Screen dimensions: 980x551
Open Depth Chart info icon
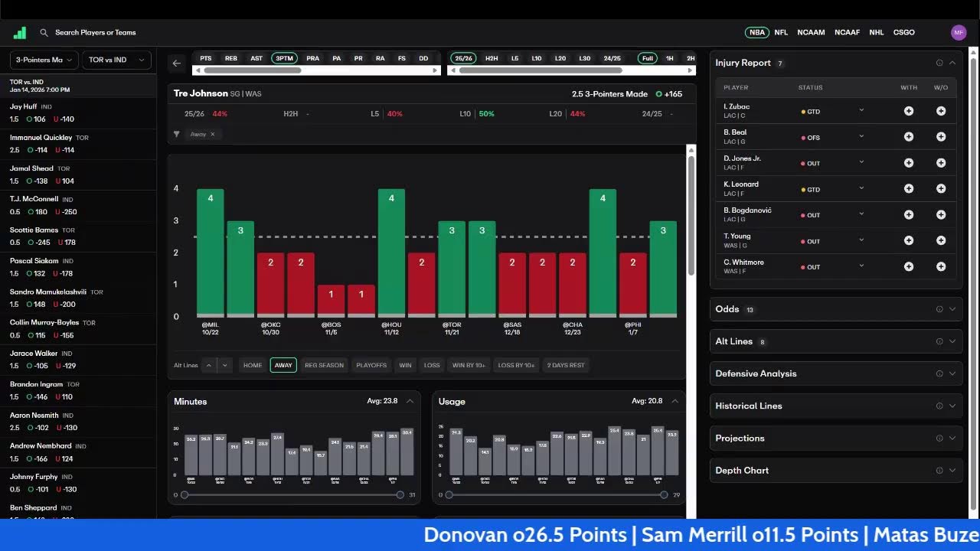click(x=939, y=470)
